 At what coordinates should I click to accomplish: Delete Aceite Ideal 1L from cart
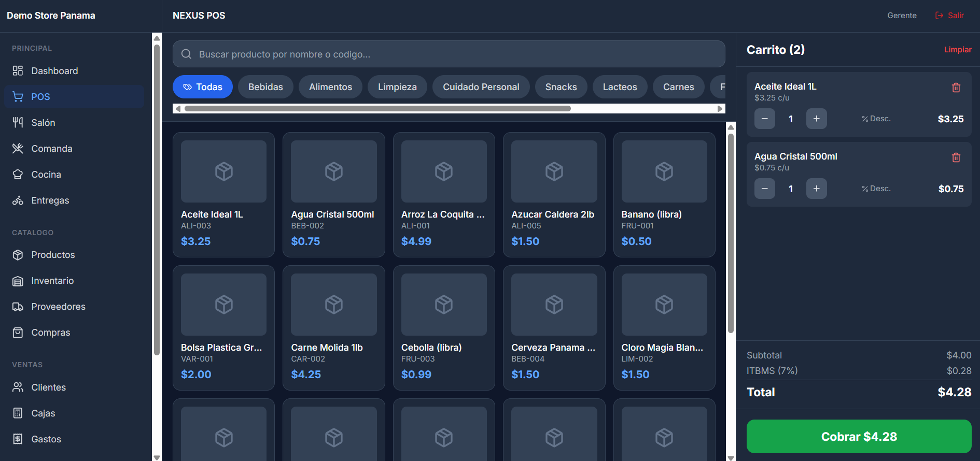(x=956, y=88)
